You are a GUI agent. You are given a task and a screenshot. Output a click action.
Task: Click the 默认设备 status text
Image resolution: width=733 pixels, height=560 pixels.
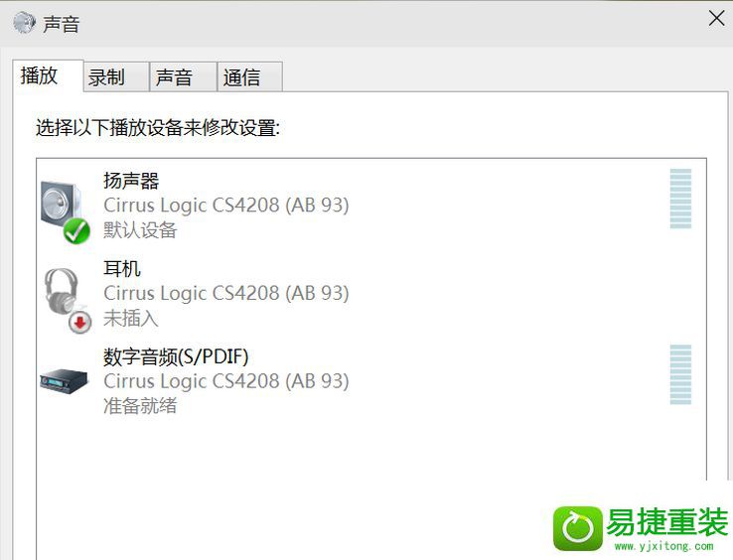click(x=140, y=230)
